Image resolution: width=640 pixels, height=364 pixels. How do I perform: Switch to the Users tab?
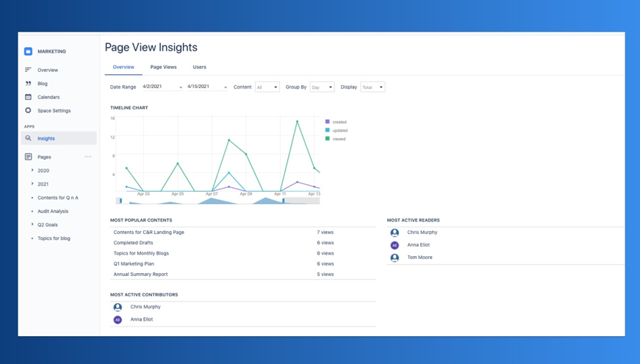click(x=199, y=67)
